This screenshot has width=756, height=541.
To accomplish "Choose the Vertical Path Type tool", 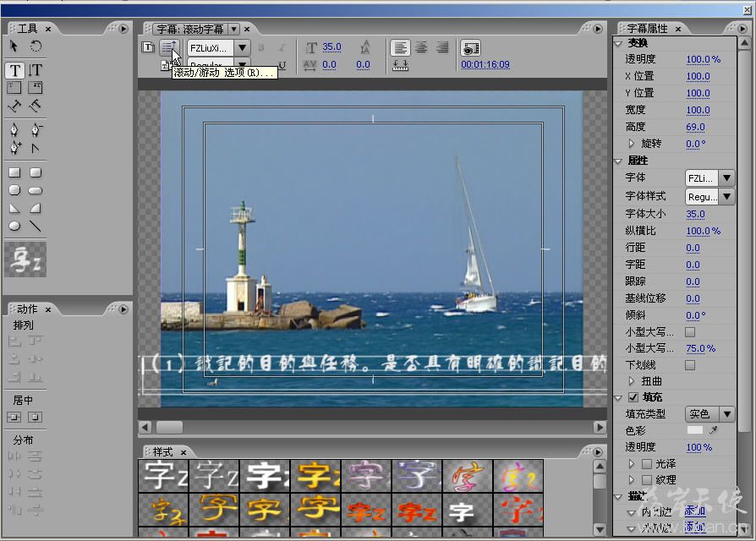I will tap(36, 106).
